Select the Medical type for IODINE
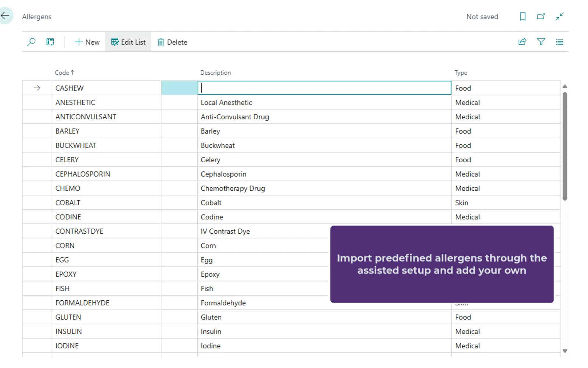 (x=506, y=346)
